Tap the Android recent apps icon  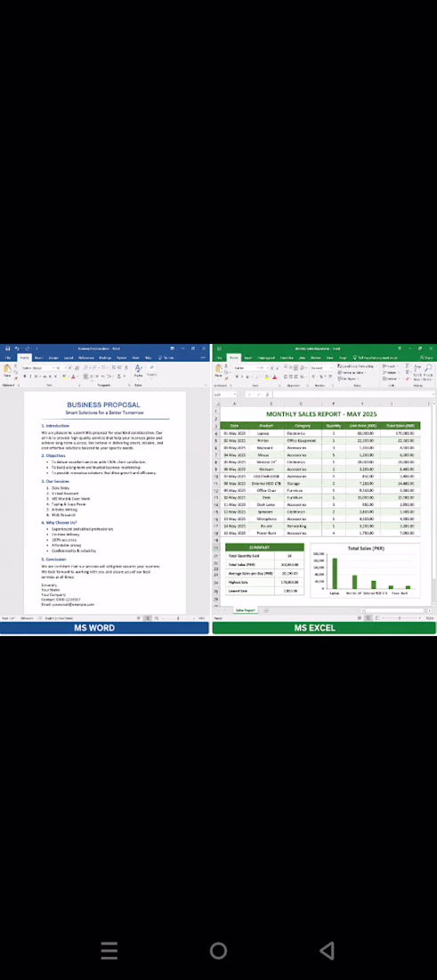[109, 951]
